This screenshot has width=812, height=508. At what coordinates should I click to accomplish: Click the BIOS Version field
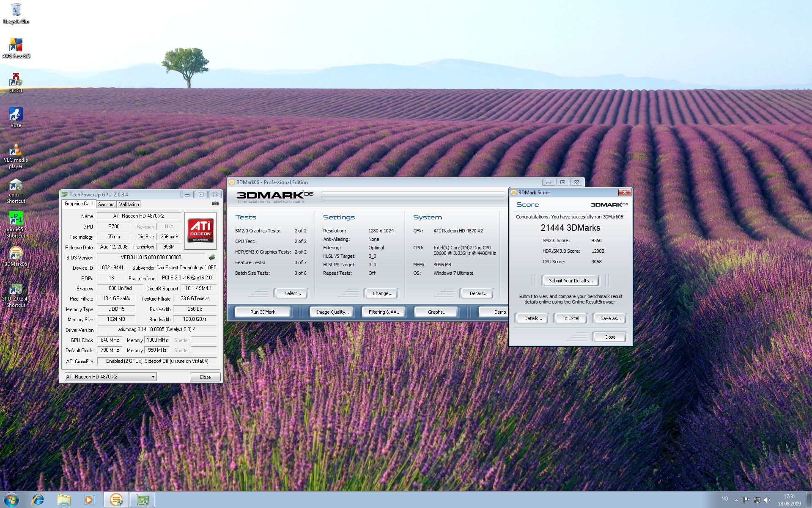click(151, 257)
